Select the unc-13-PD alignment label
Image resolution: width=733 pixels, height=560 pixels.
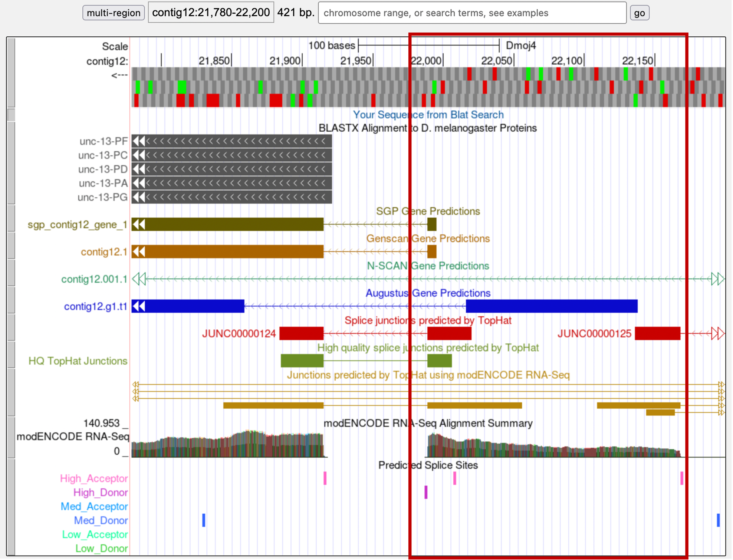pyautogui.click(x=103, y=169)
